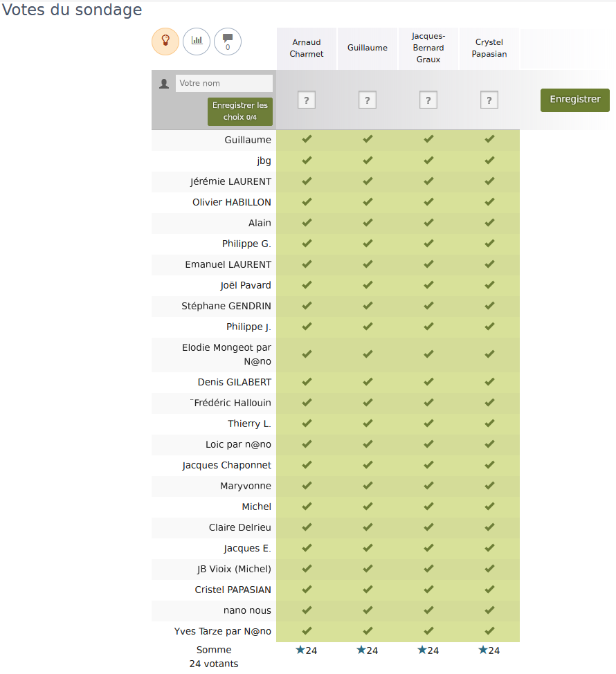Click the star icon under Crystel Papasian total
Viewport: 616px width, 674px height.
pos(482,650)
